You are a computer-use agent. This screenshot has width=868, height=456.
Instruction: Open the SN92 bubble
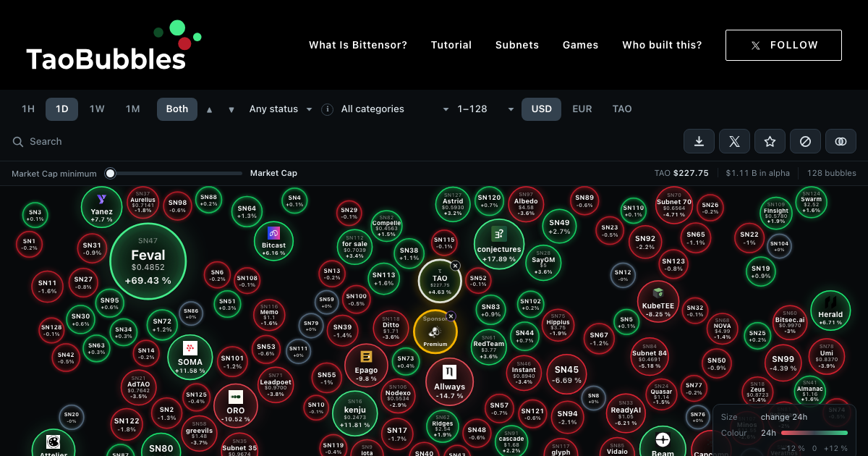tap(644, 242)
